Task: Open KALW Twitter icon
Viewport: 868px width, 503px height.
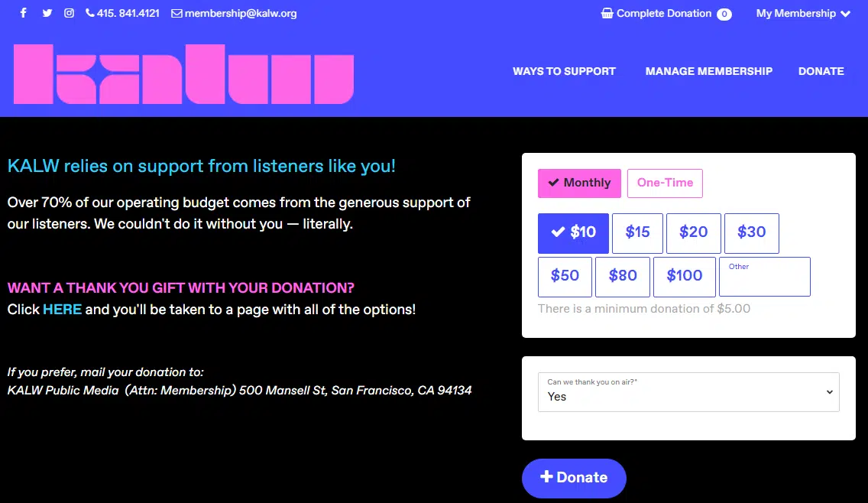Action: (47, 13)
